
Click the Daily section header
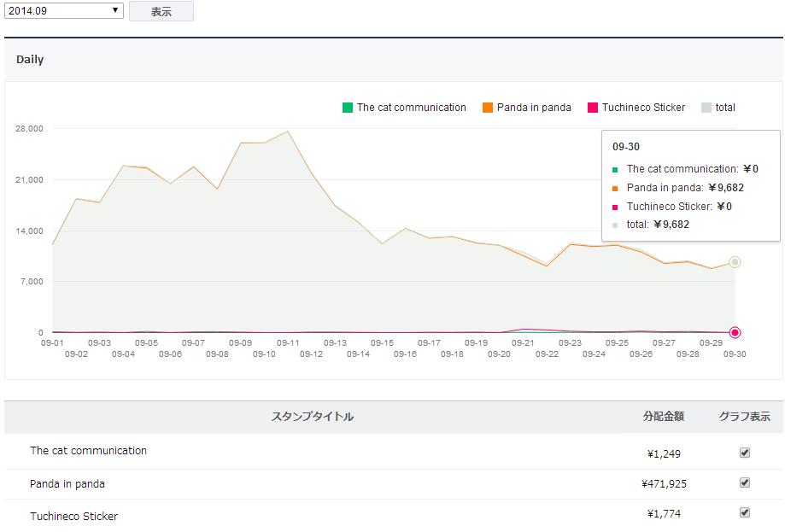[30, 60]
